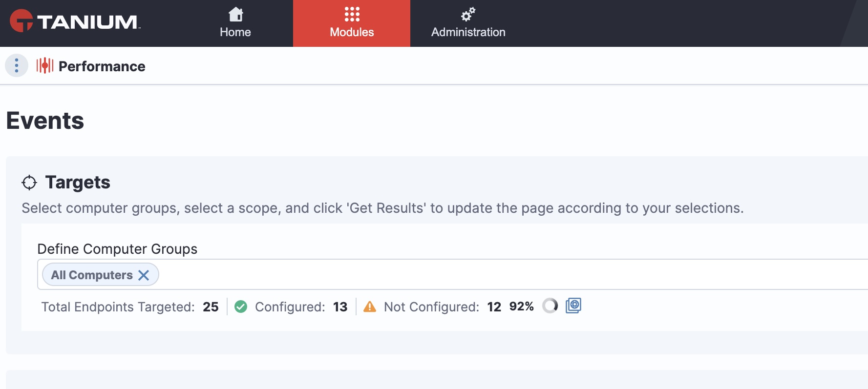Viewport: 868px width, 389px height.
Task: Click the Targets crosshair icon
Action: point(29,183)
